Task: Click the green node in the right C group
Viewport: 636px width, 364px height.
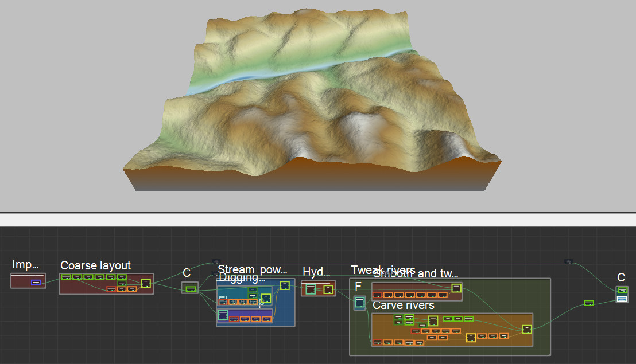Action: pos(622,291)
